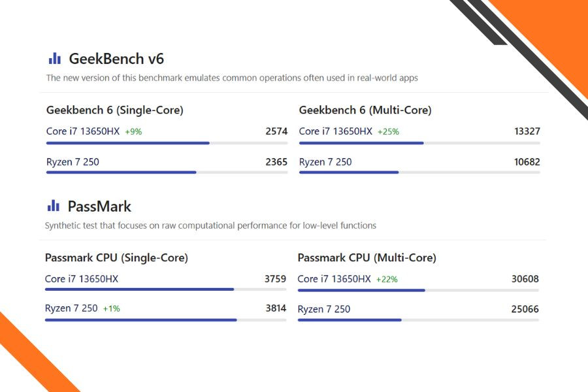This screenshot has width=588, height=392.
Task: Click Ryzen 7 250 in Passmark Multi-Core
Action: [324, 309]
